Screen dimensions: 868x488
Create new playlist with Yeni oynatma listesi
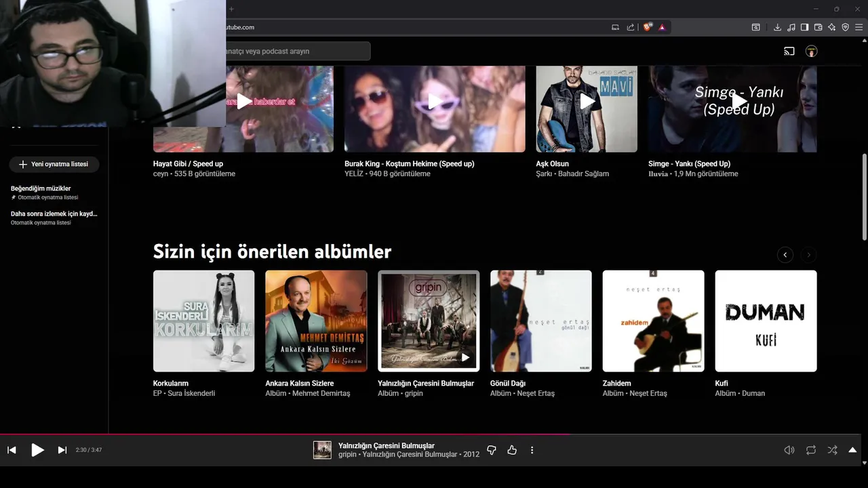click(54, 164)
